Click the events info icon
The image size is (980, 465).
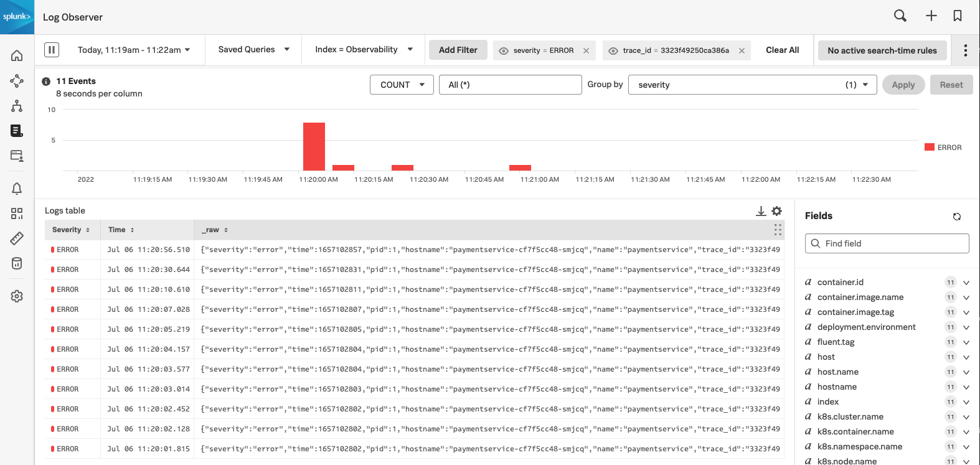point(46,82)
